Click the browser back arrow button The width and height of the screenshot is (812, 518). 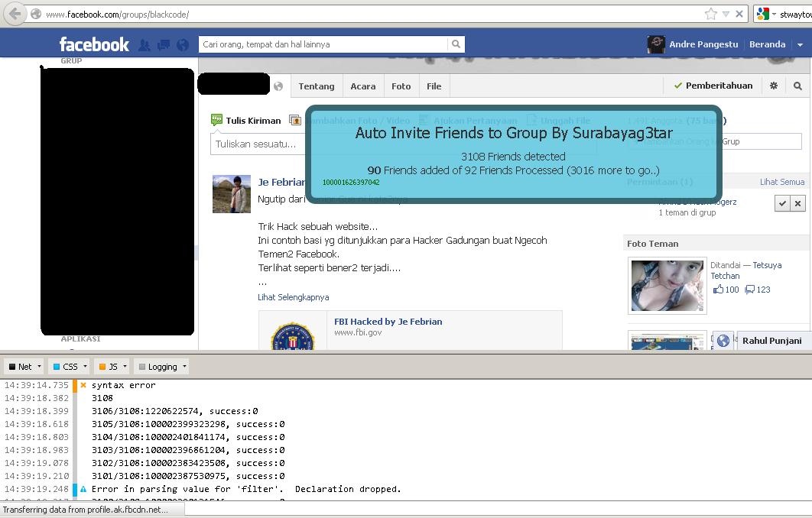click(x=15, y=14)
